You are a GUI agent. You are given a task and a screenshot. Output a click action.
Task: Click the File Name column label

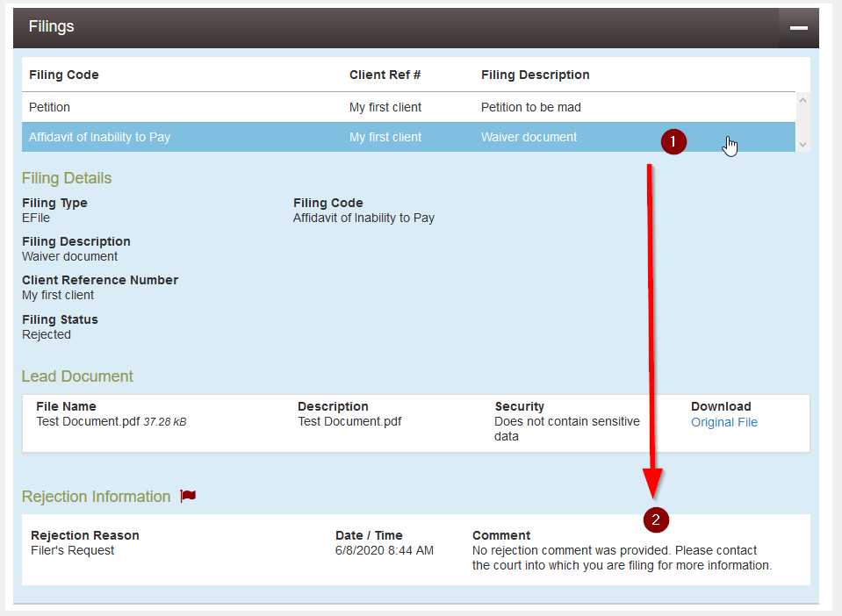tap(66, 406)
